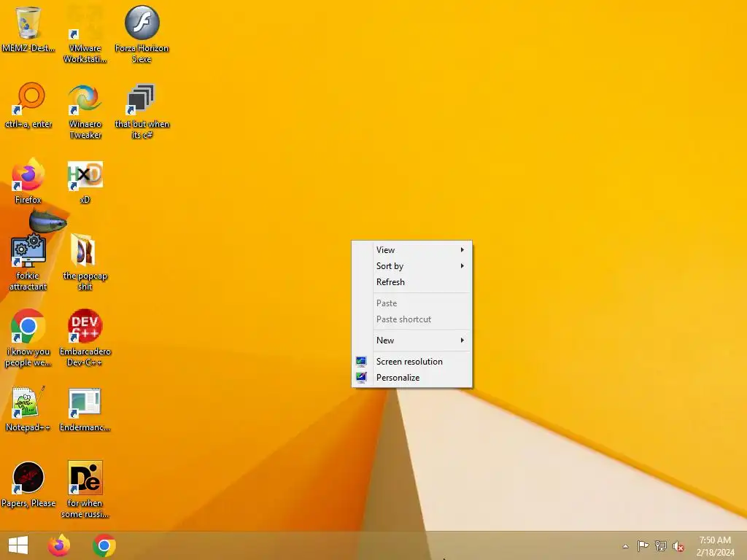
Task: Launch Firefox from the taskbar
Action: click(59, 545)
